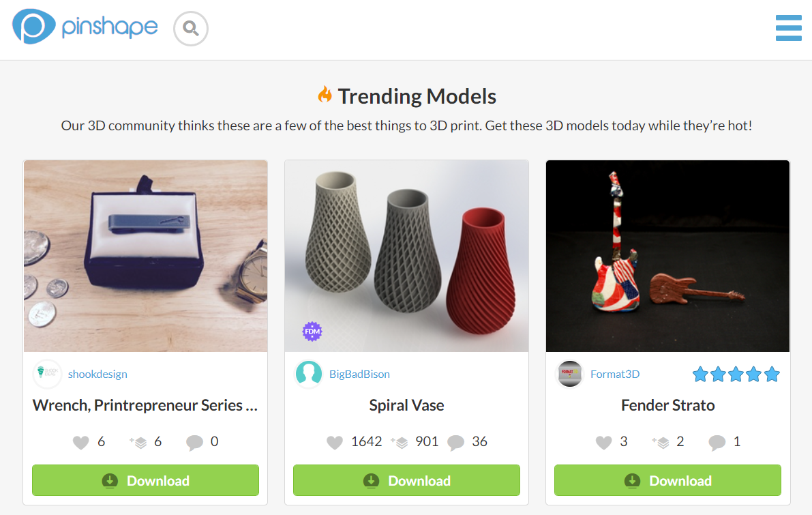Download the Wrench Printrepreneur model
812x515 pixels.
[145, 480]
